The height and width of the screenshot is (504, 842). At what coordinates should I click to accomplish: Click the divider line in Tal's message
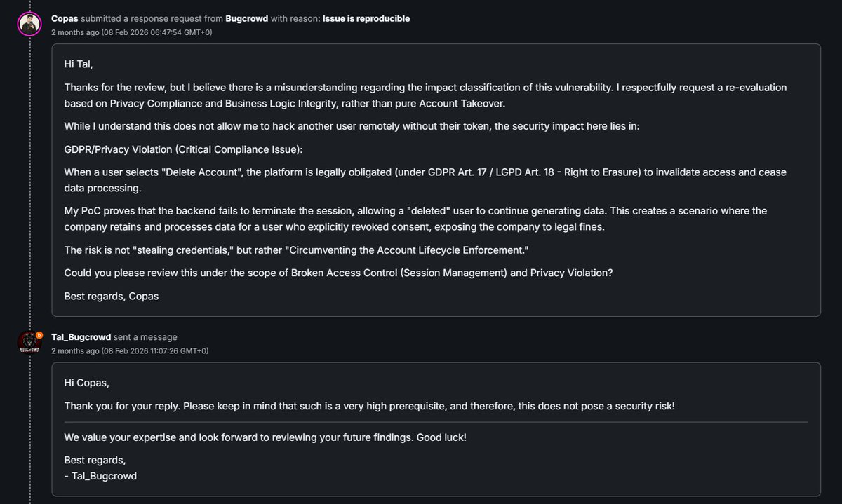click(436, 422)
